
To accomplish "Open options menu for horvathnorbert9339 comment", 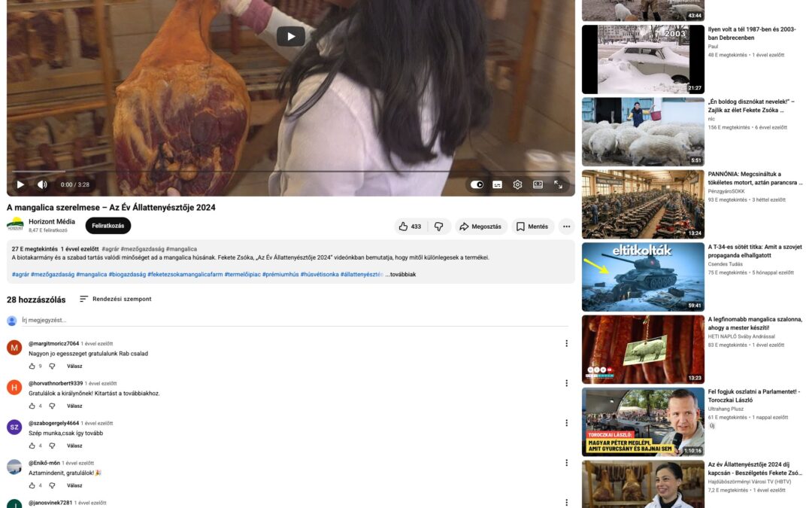I will [x=567, y=383].
